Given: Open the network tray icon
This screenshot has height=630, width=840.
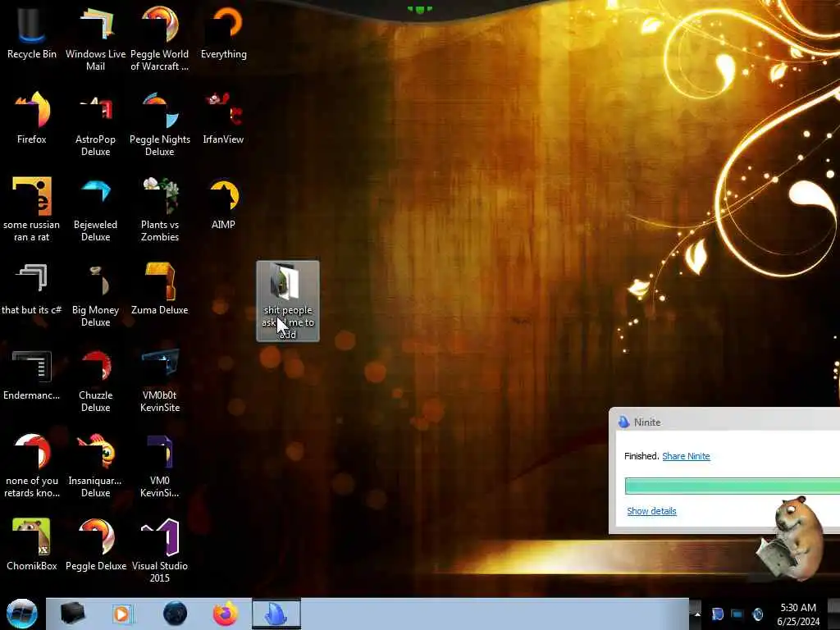Looking at the screenshot, I should pyautogui.click(x=737, y=614).
